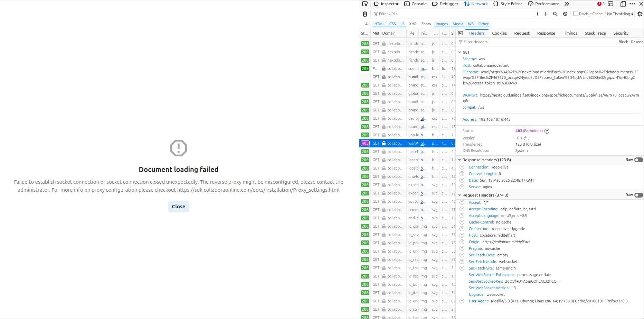644x319 pixels.
Task: Open network settings gear icon
Action: coord(640,14)
